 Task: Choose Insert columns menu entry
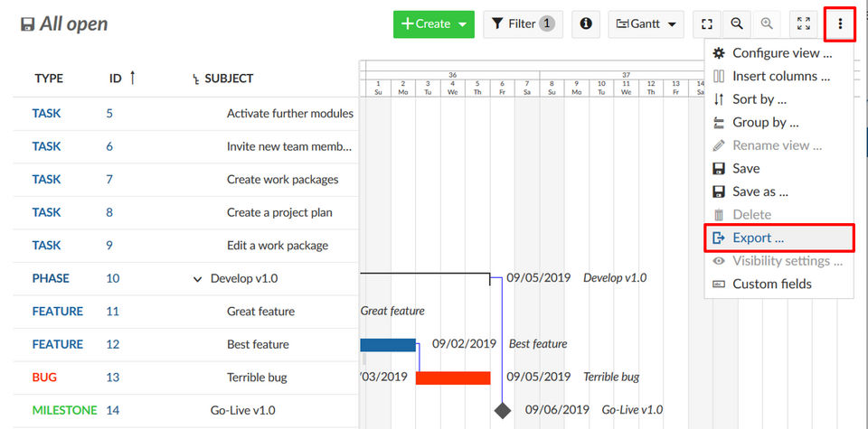[x=778, y=76]
